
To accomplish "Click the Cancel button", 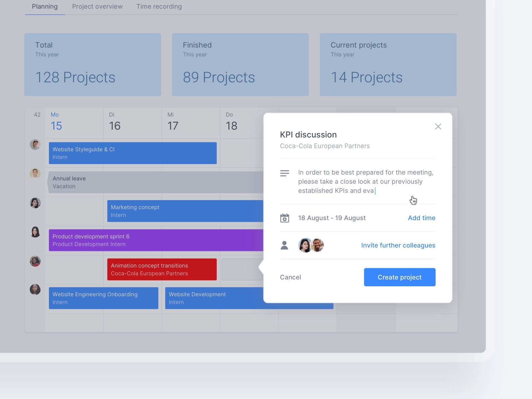I will (x=290, y=277).
